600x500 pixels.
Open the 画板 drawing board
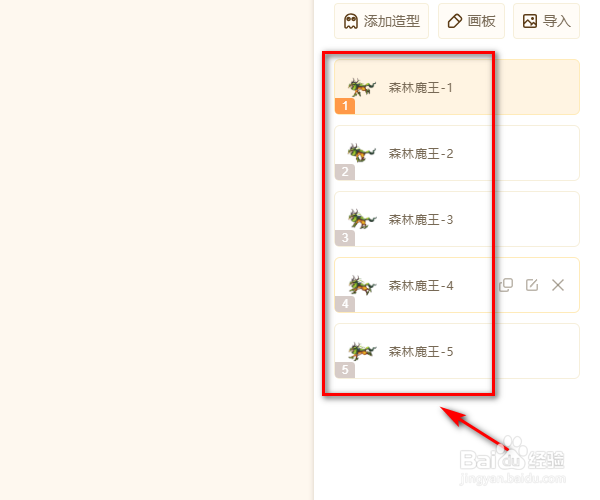coord(471,21)
